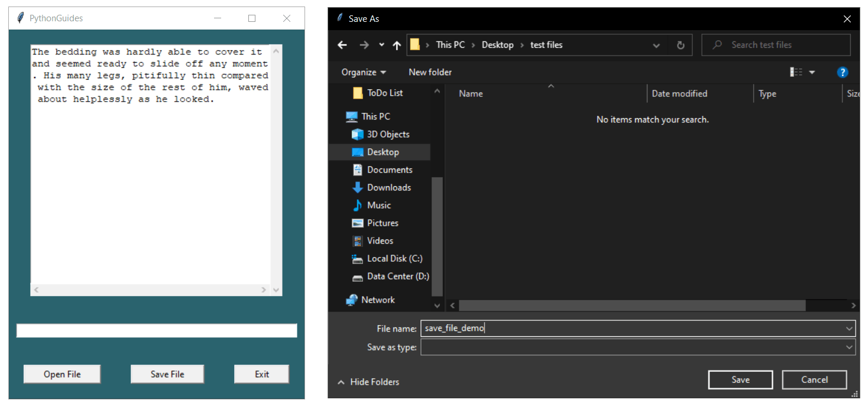Select Network in the navigation pane

coord(378,300)
